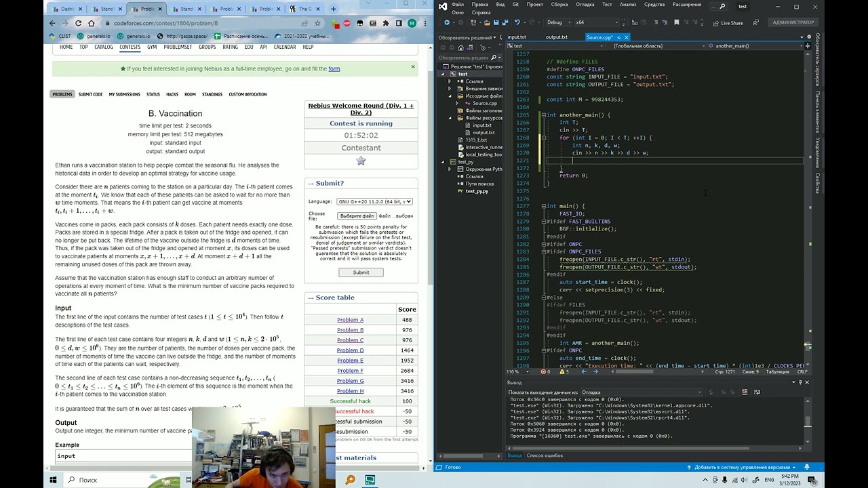Click the Список ошибок tab at bottom

[545, 455]
